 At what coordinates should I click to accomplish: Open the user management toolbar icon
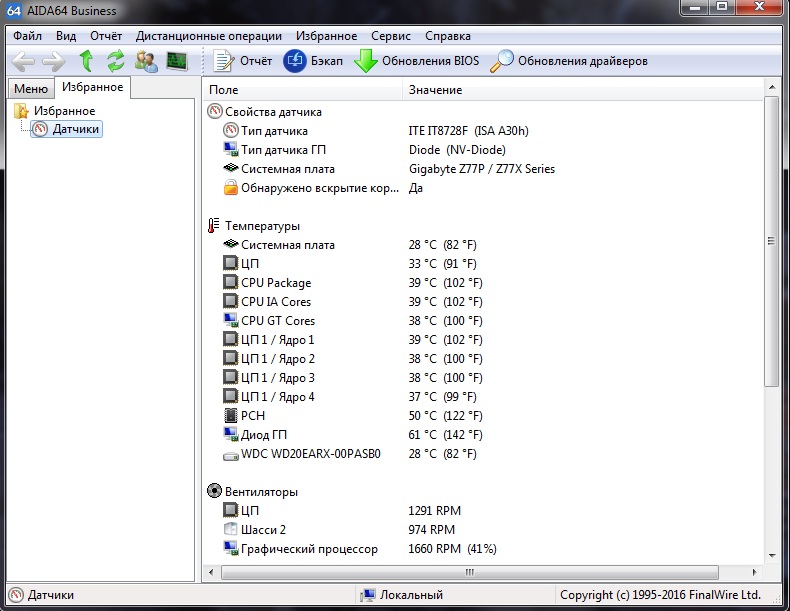146,61
